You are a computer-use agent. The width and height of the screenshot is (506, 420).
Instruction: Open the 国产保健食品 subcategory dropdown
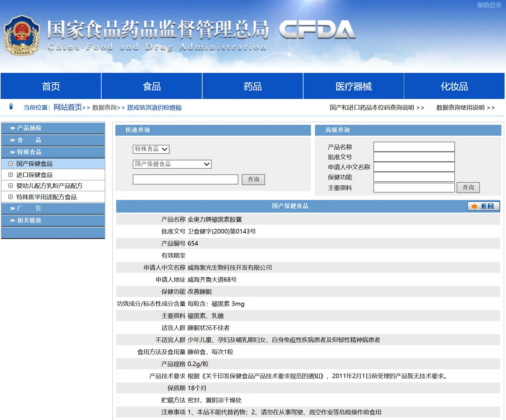click(x=172, y=164)
